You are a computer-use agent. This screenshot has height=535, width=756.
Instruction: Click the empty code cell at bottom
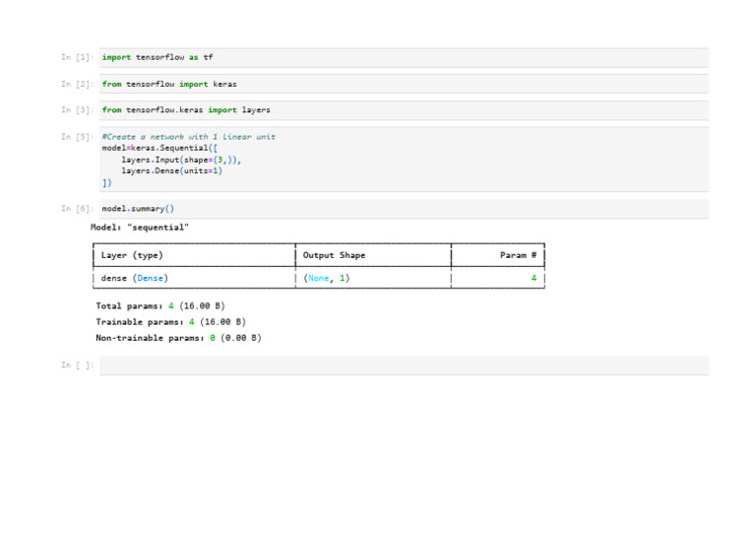coord(404,366)
